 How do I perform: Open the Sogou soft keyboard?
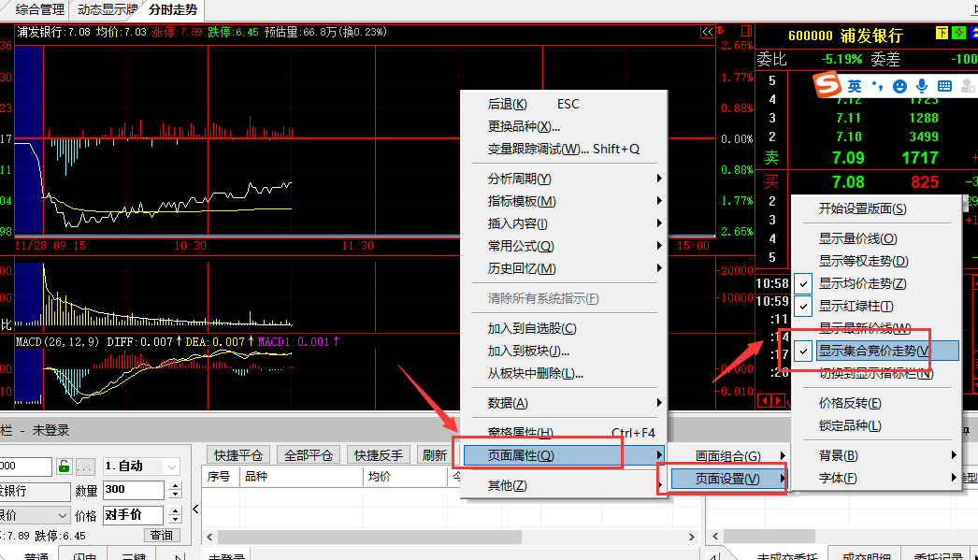tap(944, 87)
